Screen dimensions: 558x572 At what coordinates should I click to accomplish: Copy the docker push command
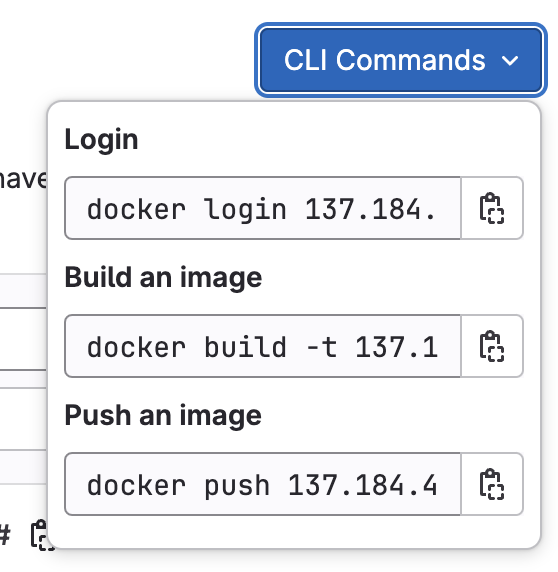click(x=492, y=484)
